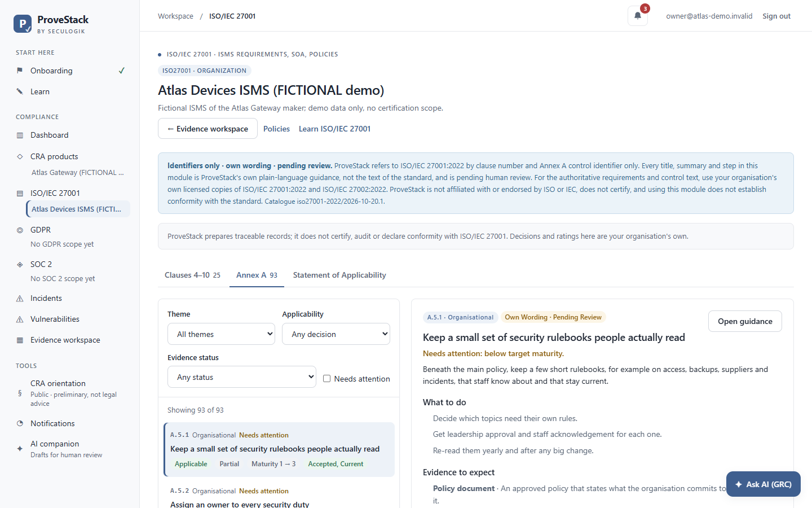The height and width of the screenshot is (508, 812).
Task: Open the Statement of Applicability tab
Action: (x=339, y=275)
